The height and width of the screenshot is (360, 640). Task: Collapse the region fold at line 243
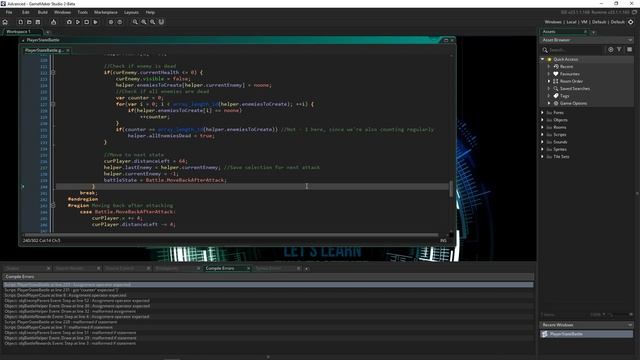click(53, 205)
